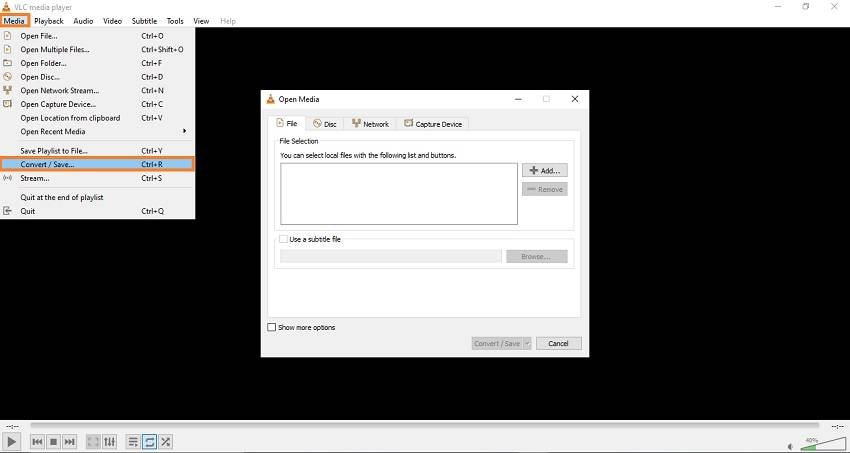Toggle the loop/repeat mode button
The height and width of the screenshot is (453, 850).
(150, 442)
